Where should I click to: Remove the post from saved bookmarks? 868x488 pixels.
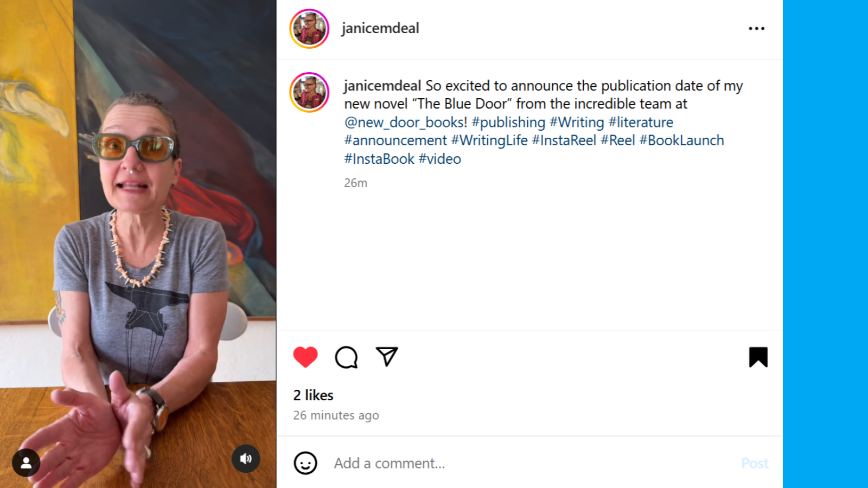(758, 357)
